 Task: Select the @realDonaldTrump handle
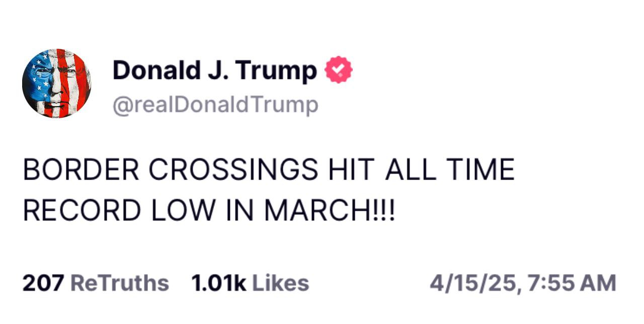215,105
